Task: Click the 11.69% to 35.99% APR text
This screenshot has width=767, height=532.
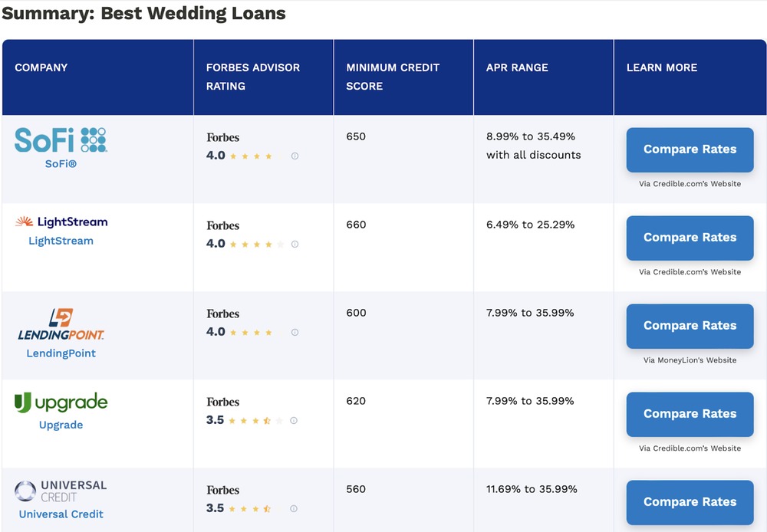Action: 532,489
